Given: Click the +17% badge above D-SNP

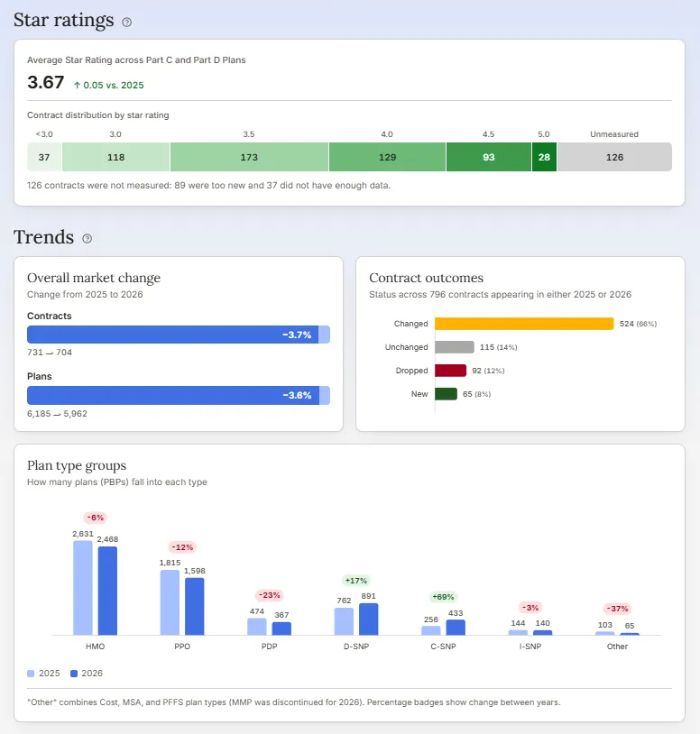Looking at the screenshot, I should point(356,581).
